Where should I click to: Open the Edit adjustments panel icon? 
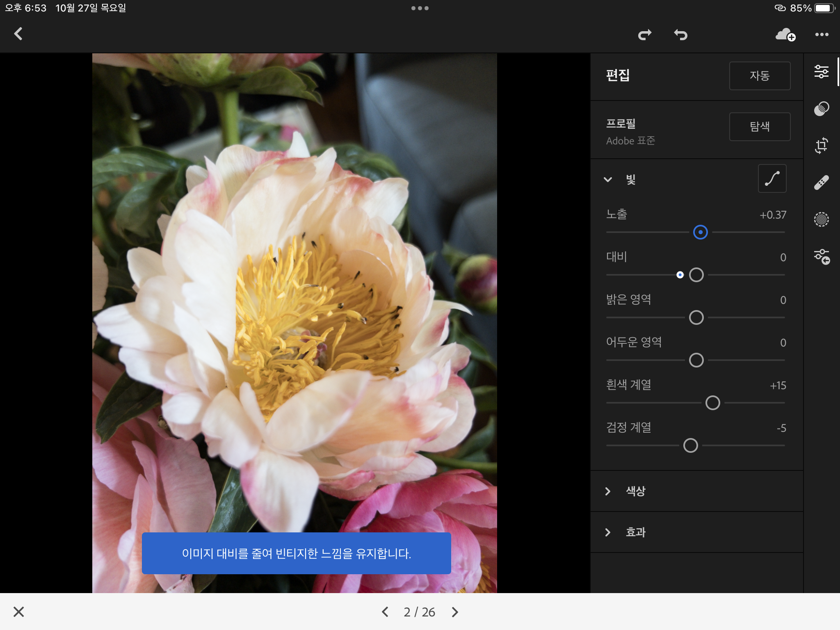(821, 72)
